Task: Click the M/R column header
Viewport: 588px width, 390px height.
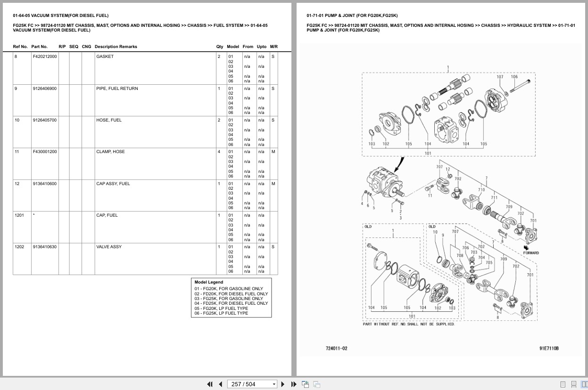Action: point(274,47)
